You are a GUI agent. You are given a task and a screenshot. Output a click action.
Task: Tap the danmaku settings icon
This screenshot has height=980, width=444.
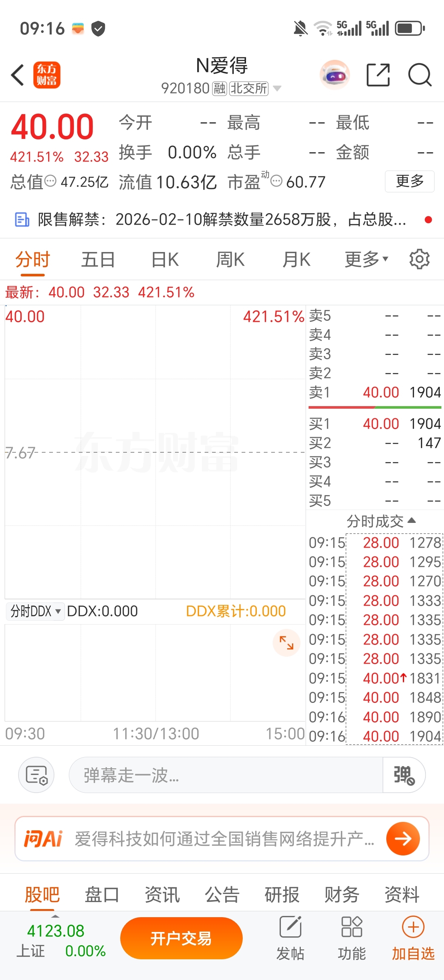(36, 775)
